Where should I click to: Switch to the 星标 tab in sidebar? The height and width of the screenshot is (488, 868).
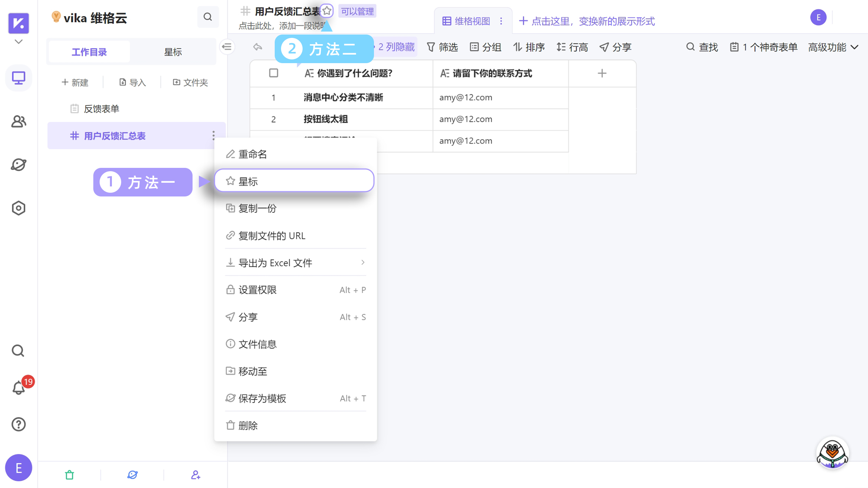[173, 52]
